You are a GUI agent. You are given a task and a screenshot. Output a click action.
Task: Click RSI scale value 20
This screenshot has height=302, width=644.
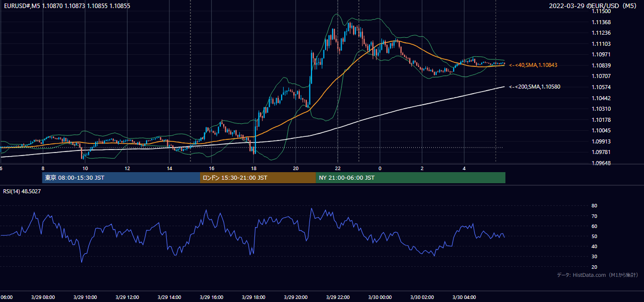click(594, 267)
